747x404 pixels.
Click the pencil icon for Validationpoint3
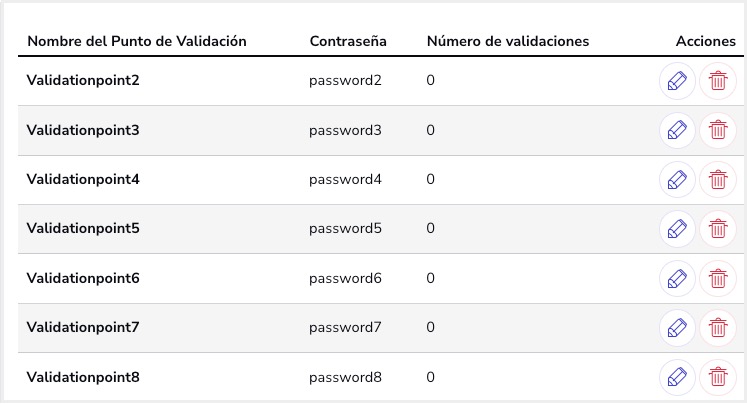coord(677,130)
